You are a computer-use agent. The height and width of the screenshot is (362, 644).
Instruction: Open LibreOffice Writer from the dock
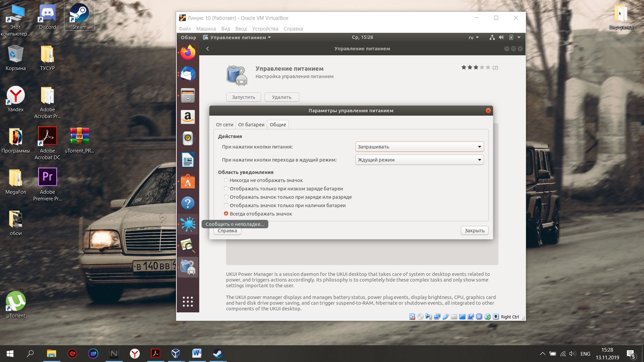188,160
